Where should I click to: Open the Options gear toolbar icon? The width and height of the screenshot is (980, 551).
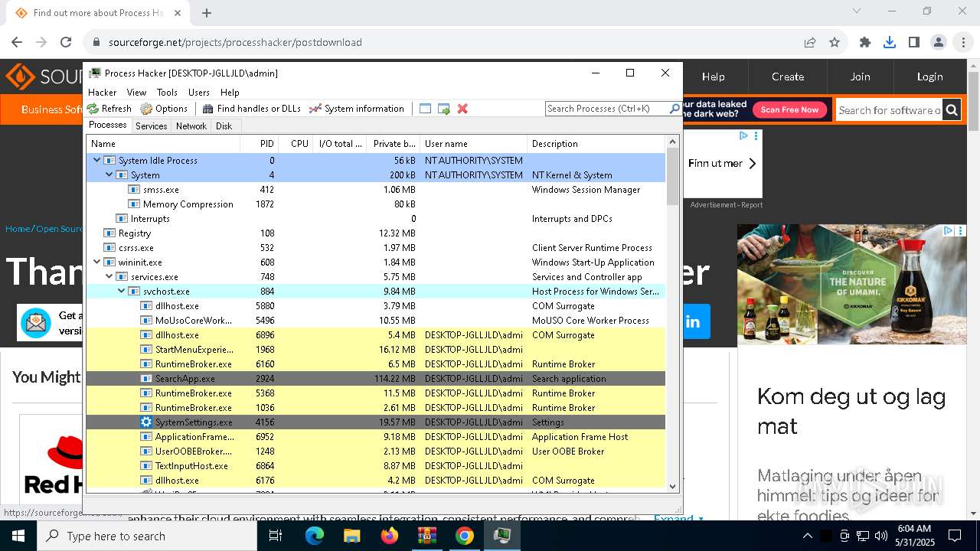pyautogui.click(x=146, y=109)
